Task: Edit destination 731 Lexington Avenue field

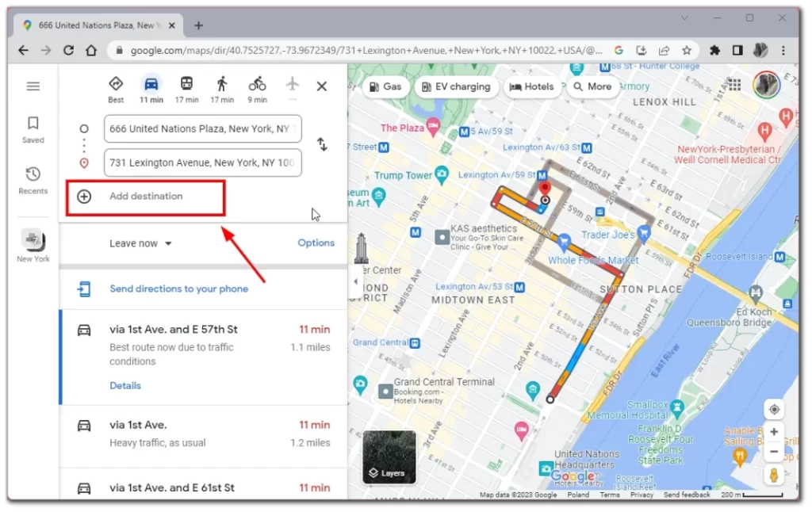Action: (202, 162)
